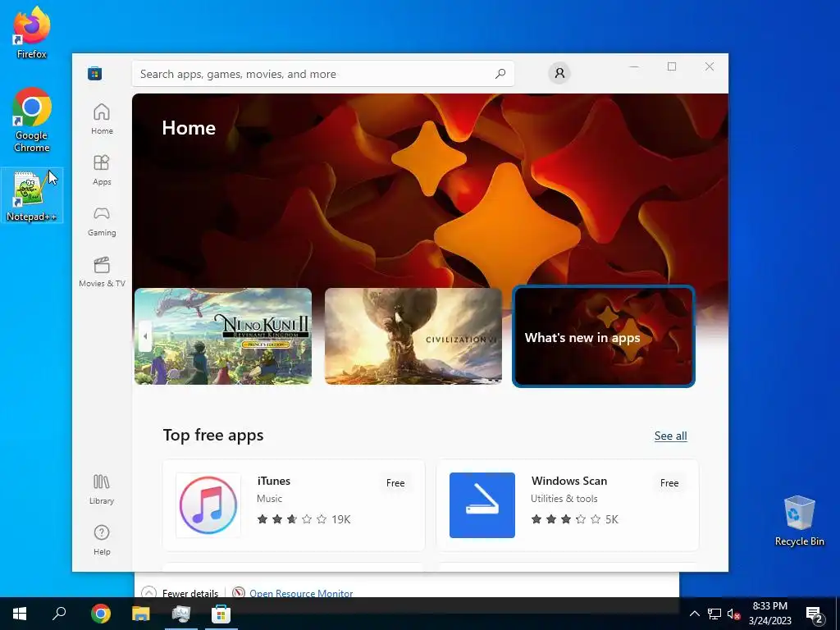Open Chrome from the taskbar

click(101, 614)
